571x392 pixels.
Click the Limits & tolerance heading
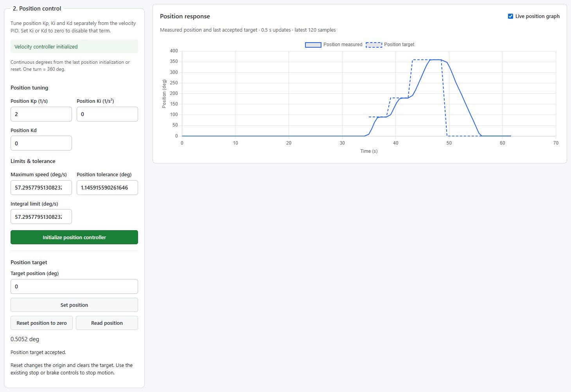click(33, 161)
